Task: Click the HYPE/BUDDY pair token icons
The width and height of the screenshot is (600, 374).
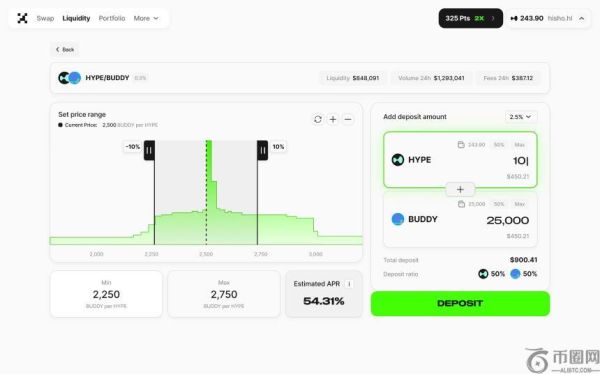Action: coord(69,78)
